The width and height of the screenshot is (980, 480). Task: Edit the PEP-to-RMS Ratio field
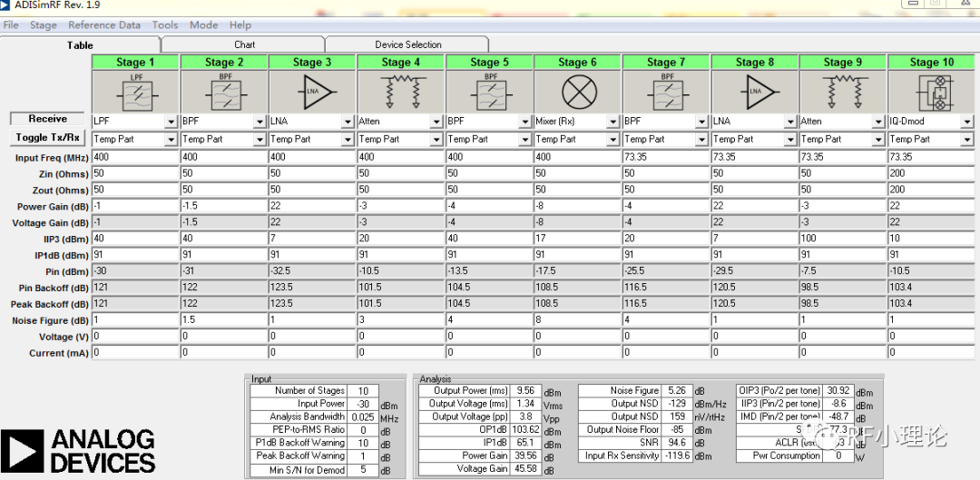[362, 430]
